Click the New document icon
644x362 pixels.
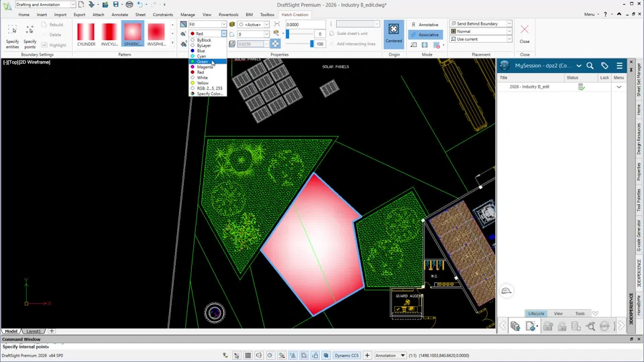pos(81,5)
